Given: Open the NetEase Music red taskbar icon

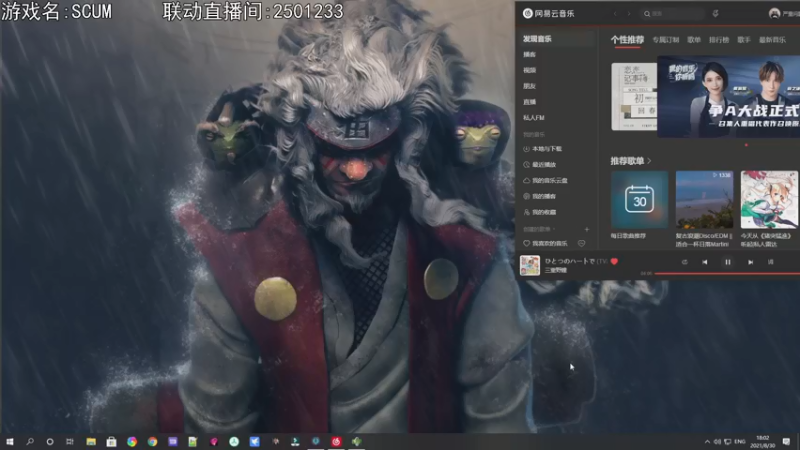Looking at the screenshot, I should point(336,441).
